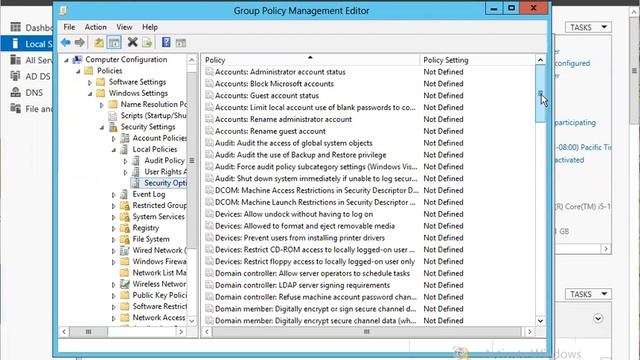Click the Back arrow toolbar icon

(65, 42)
